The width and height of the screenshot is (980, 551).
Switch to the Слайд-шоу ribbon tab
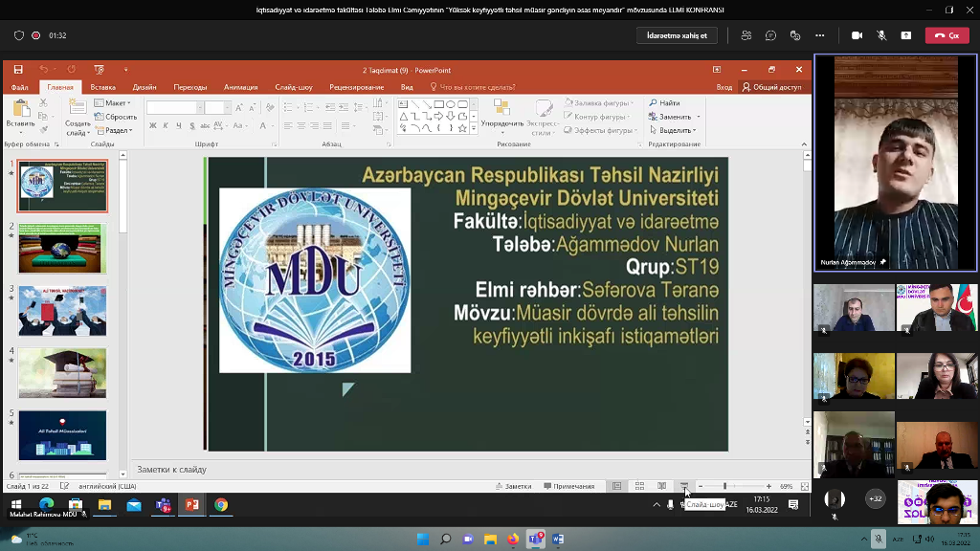click(x=294, y=87)
